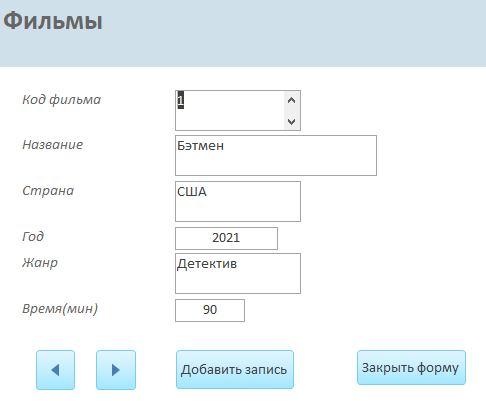Go to the next record arrow button
This screenshot has width=486, height=401.
116,370
